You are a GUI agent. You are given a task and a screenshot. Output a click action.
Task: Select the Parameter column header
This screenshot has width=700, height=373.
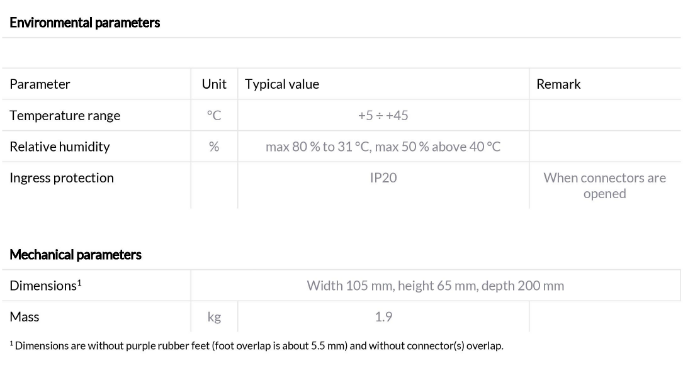[x=40, y=84]
